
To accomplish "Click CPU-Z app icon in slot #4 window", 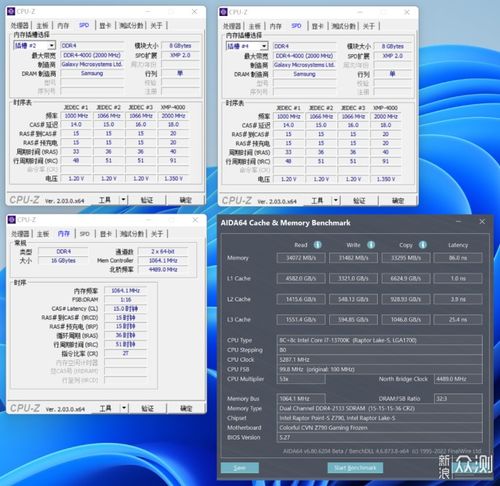I will (223, 12).
